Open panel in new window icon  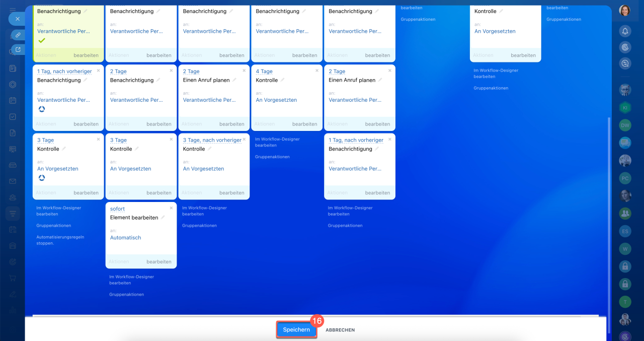tap(18, 49)
